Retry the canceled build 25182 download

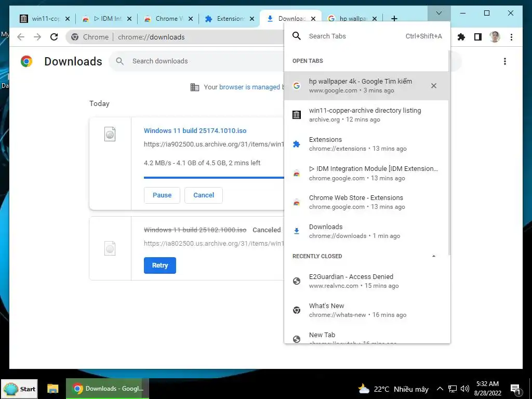[160, 265]
